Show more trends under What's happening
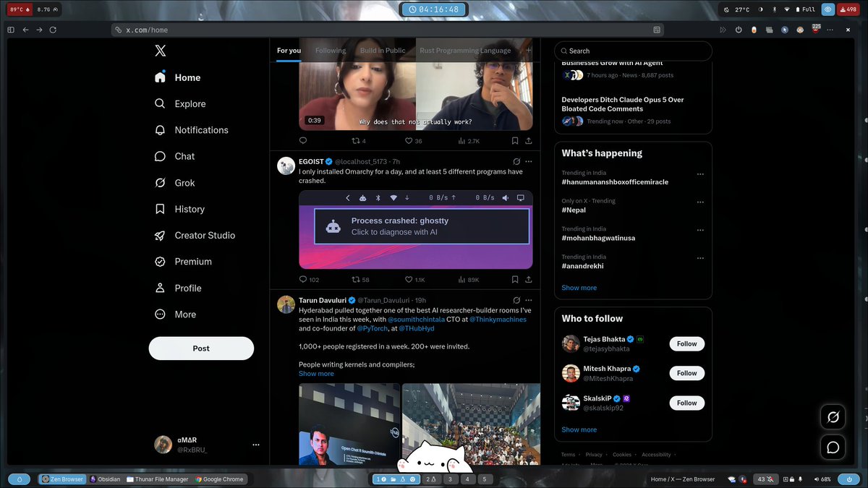The height and width of the screenshot is (488, 868). [x=579, y=288]
